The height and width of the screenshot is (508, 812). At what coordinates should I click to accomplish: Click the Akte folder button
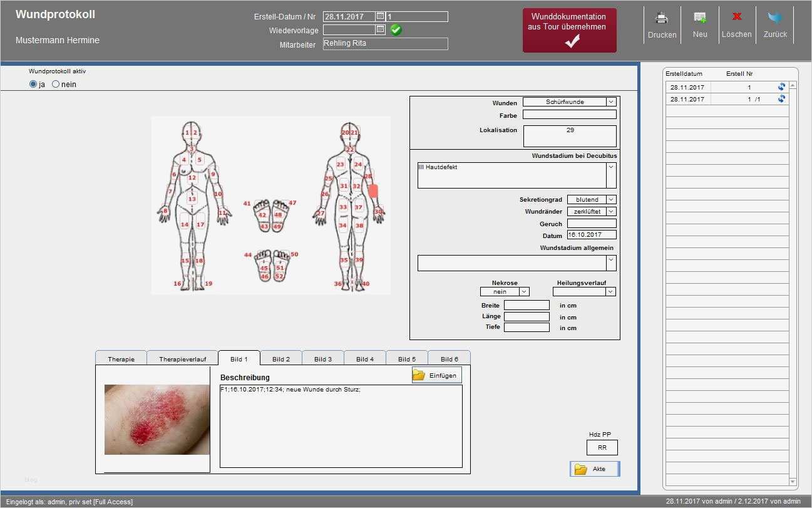pyautogui.click(x=594, y=469)
